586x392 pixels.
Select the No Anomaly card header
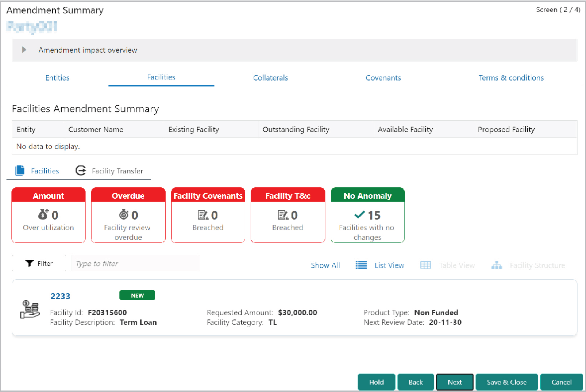[x=368, y=195]
